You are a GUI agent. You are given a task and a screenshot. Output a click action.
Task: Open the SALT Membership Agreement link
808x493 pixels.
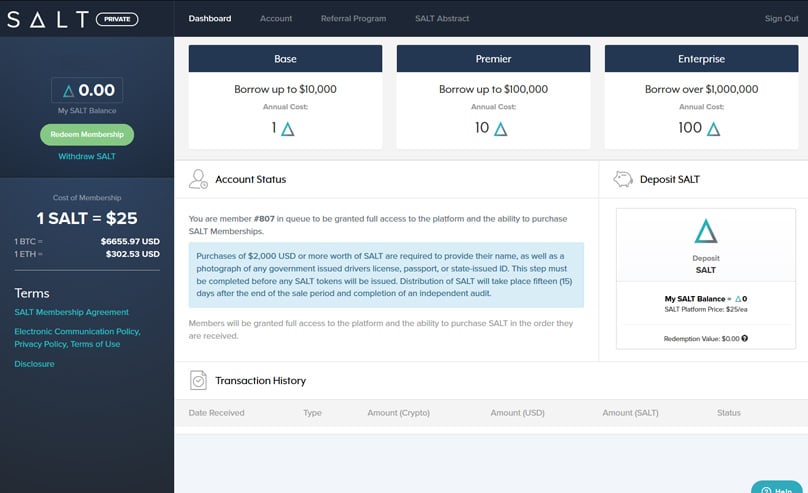[x=72, y=312]
